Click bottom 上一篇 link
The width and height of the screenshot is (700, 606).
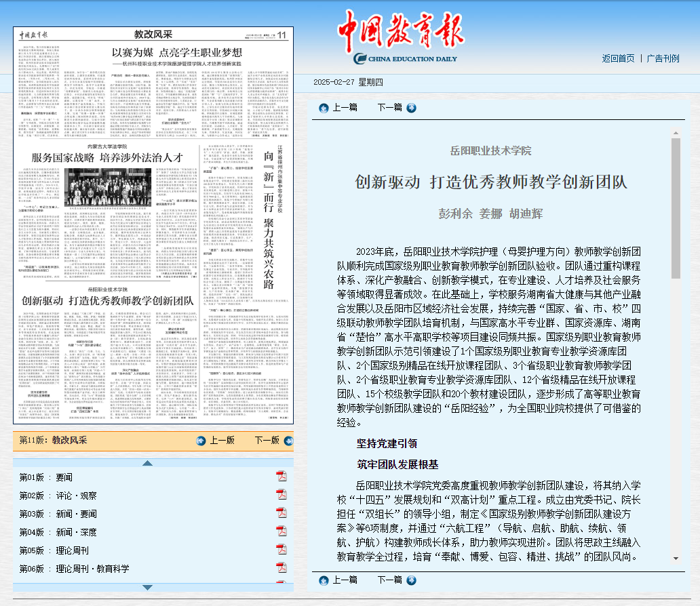345,580
